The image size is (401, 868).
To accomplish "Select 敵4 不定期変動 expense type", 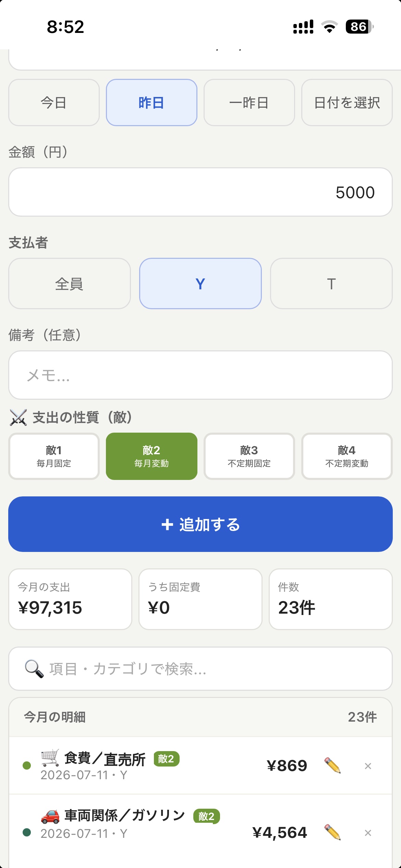I will click(x=347, y=456).
